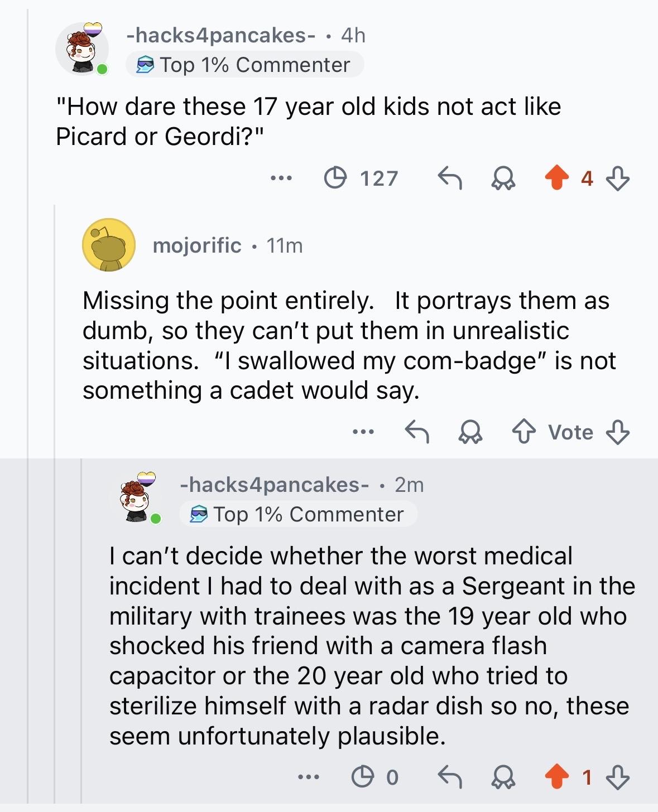The height and width of the screenshot is (812, 658).
Task: Reply to the Sergeant trainees comment
Action: 449,776
